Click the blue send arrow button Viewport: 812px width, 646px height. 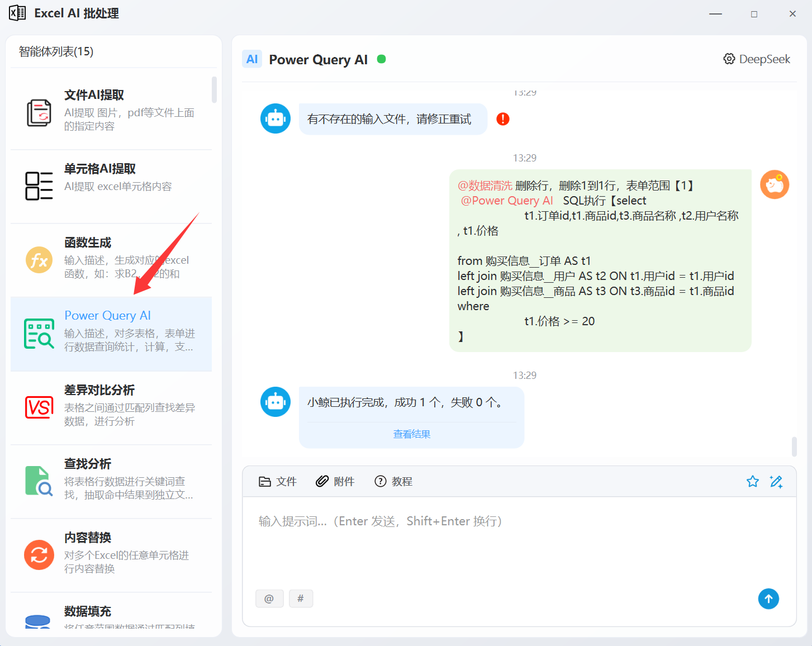point(768,599)
